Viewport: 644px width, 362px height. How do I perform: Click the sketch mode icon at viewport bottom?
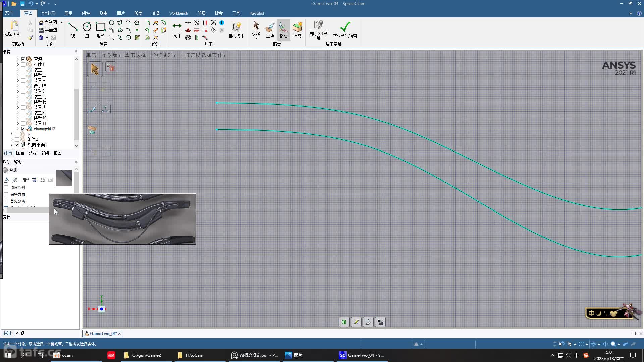tap(356, 322)
